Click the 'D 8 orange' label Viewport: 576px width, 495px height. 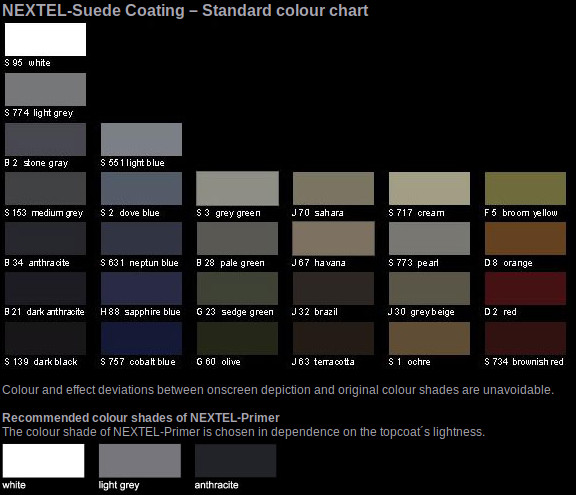tap(508, 263)
